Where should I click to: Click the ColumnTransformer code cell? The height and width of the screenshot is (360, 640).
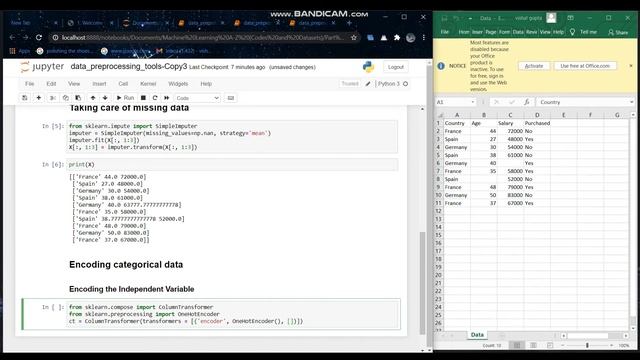[232, 314]
